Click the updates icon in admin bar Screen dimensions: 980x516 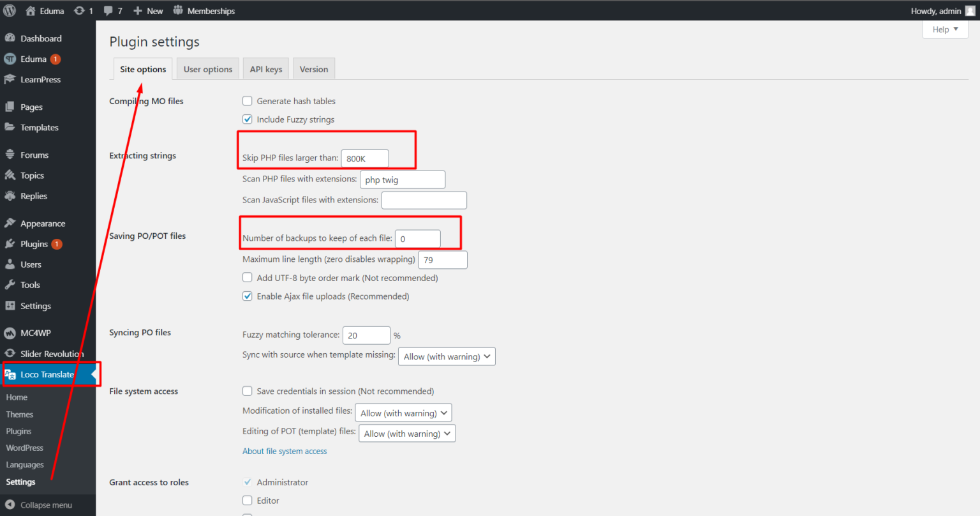tap(78, 10)
